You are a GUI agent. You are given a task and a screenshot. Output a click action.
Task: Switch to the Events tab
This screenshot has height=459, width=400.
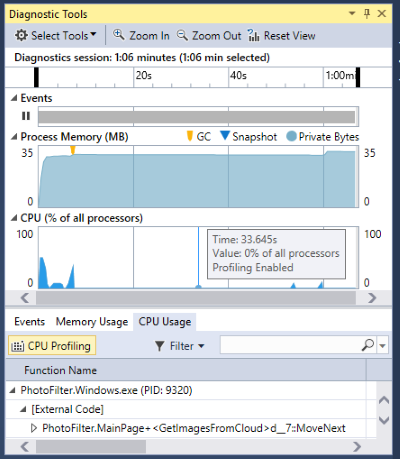click(x=30, y=322)
